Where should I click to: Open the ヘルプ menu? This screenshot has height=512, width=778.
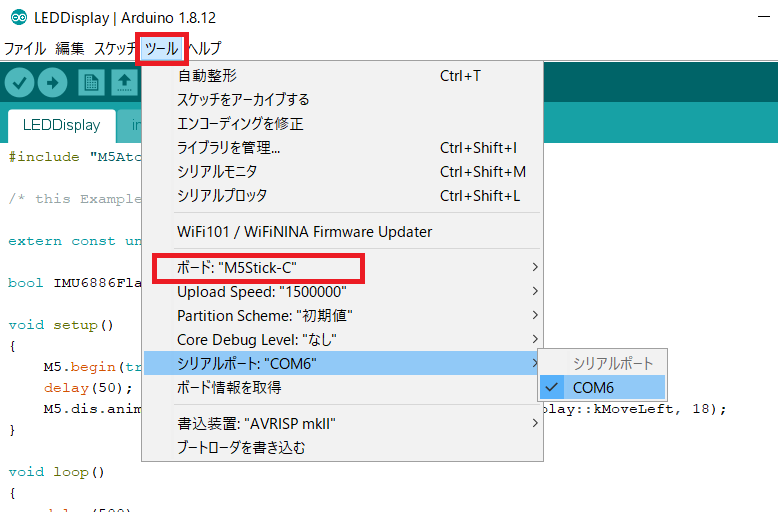coord(205,49)
